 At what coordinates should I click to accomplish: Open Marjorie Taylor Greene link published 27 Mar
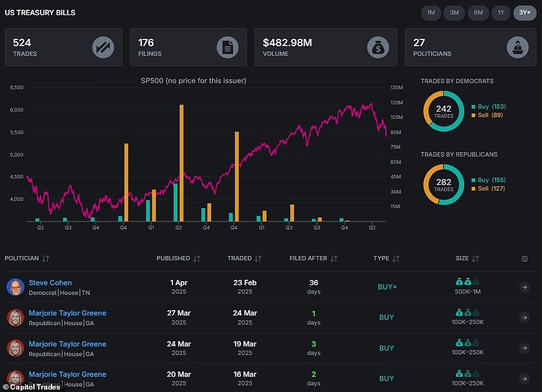67,313
